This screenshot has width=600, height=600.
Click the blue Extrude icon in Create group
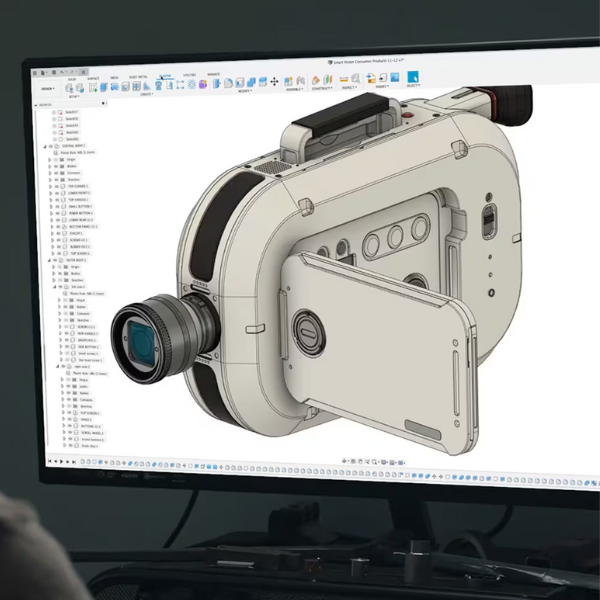104,87
